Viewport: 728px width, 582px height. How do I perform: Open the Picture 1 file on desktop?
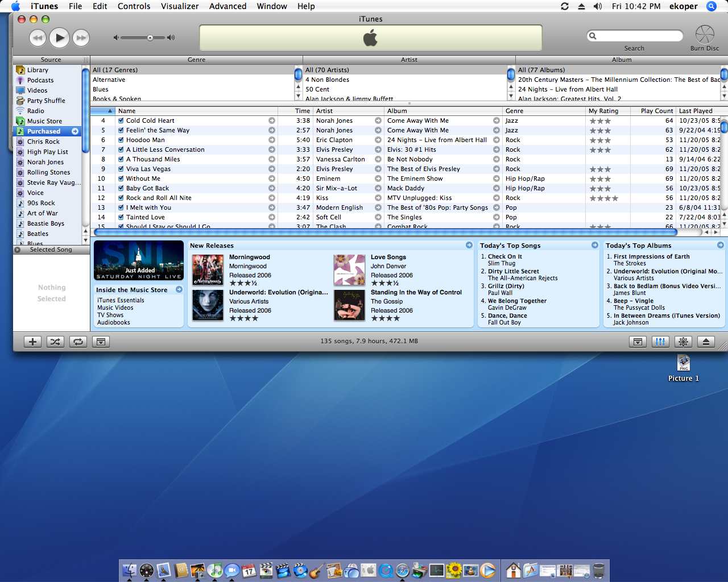point(684,368)
